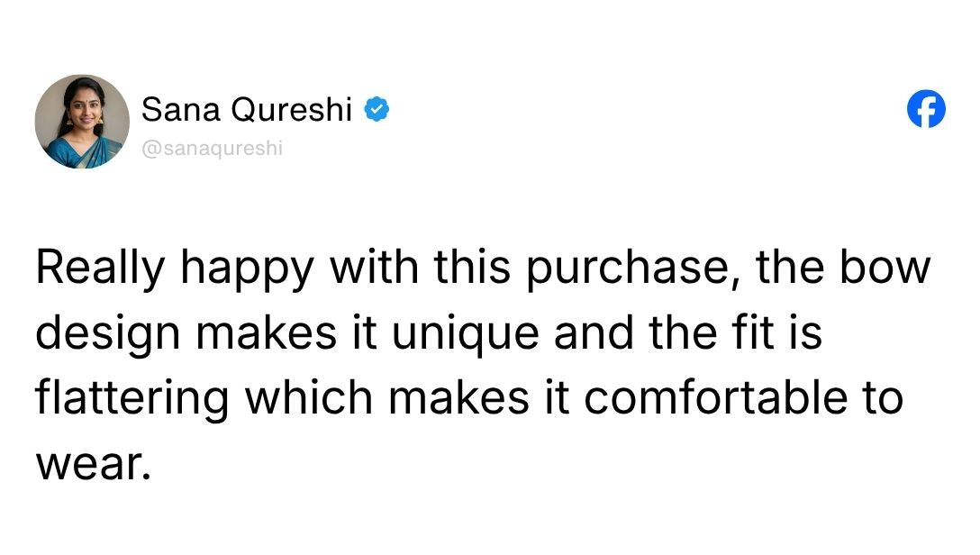Click the Facebook logo icon
Image resolution: width=980 pixels, height=555 pixels.
[926, 110]
